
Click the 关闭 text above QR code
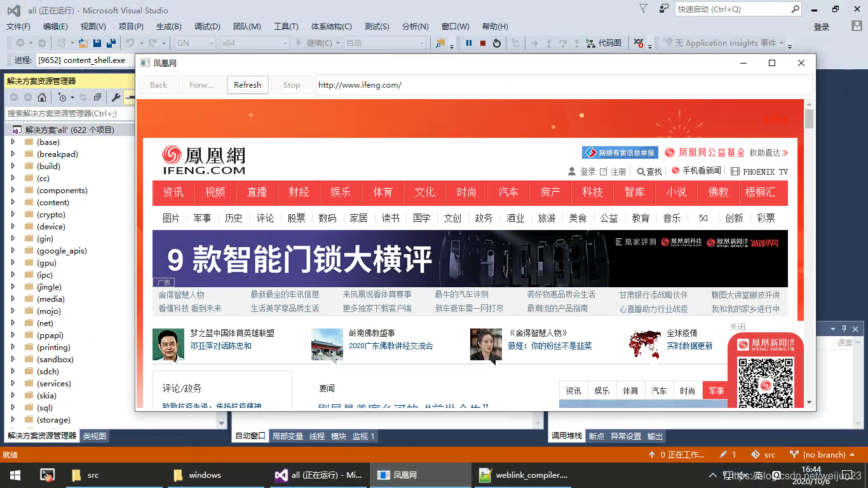click(x=737, y=327)
